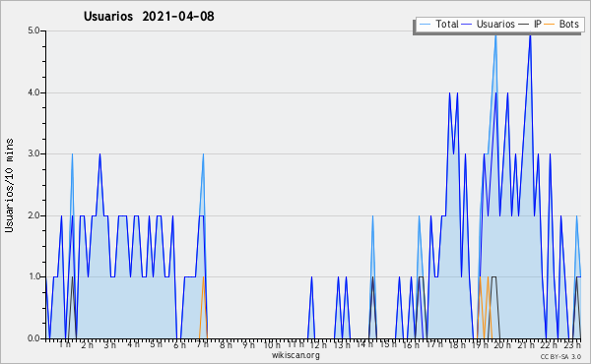Click the 23 h x-axis label

[x=572, y=344]
